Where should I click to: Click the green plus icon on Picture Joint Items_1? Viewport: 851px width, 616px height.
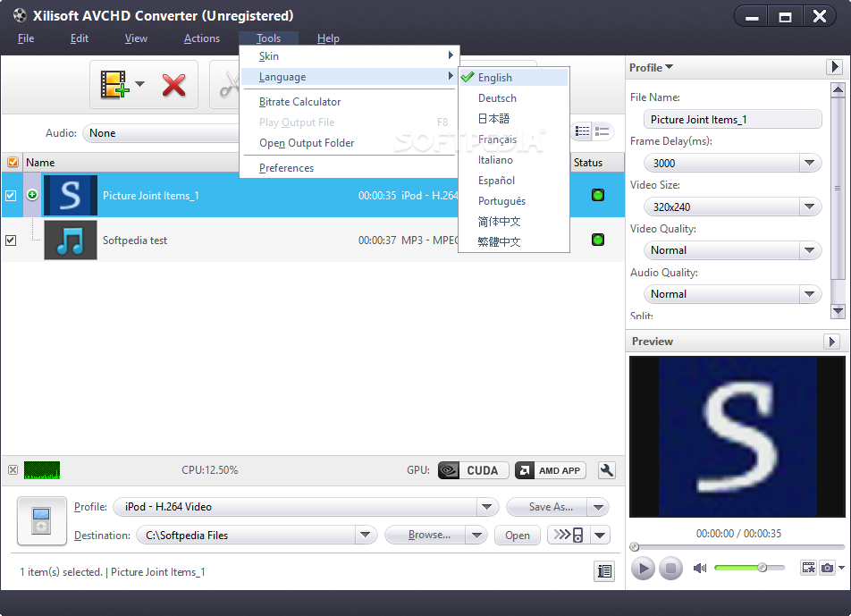pyautogui.click(x=32, y=195)
